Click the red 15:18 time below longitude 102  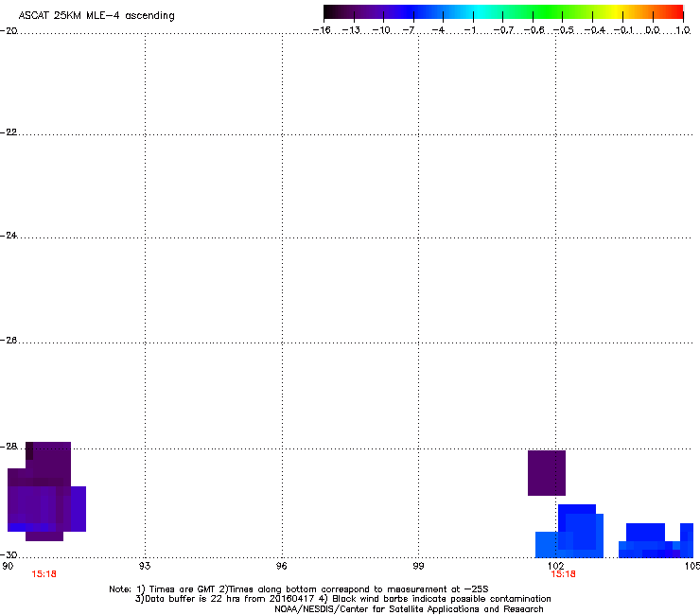563,574
